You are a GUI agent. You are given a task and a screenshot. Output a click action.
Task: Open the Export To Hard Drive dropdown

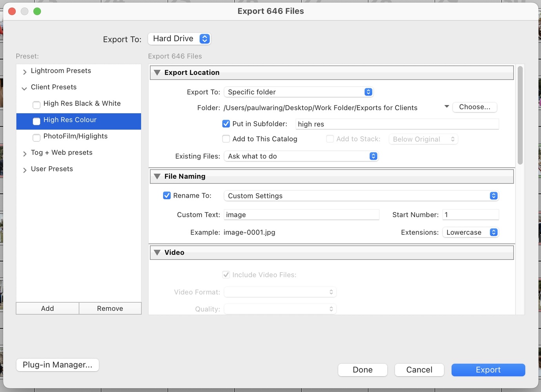pos(179,39)
